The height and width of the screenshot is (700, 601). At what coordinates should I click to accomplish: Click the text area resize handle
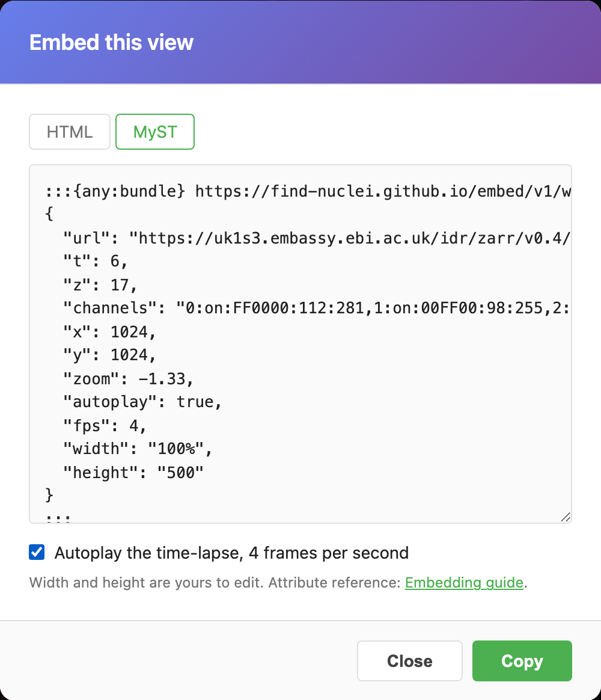point(566,517)
